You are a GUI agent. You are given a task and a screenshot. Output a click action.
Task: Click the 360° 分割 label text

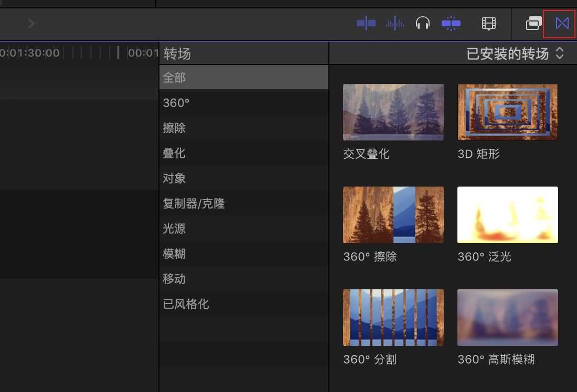(x=370, y=360)
